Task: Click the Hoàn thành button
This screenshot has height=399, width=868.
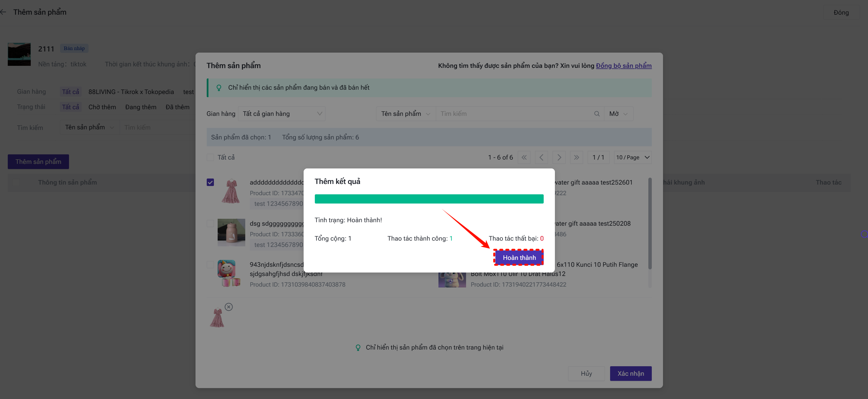Action: [519, 258]
